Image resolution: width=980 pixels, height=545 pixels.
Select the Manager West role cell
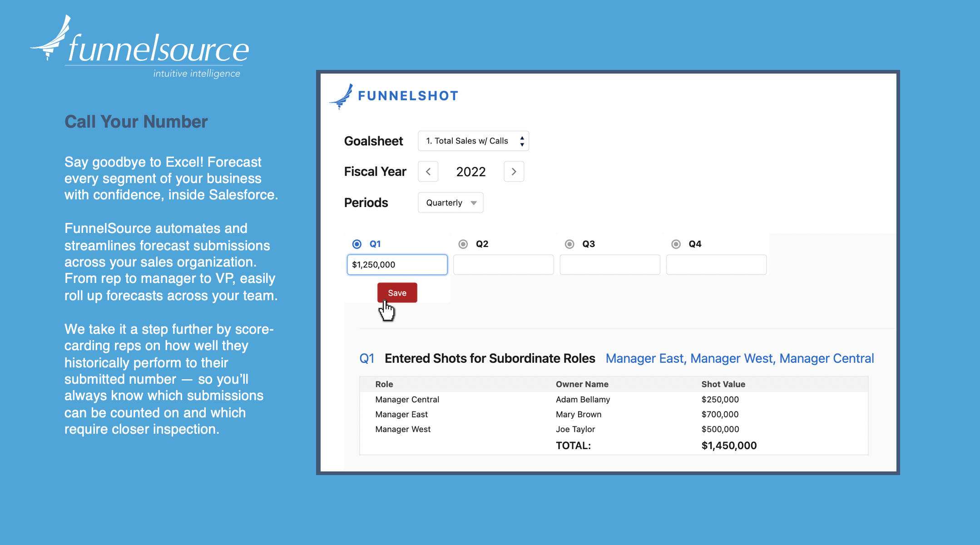click(403, 430)
